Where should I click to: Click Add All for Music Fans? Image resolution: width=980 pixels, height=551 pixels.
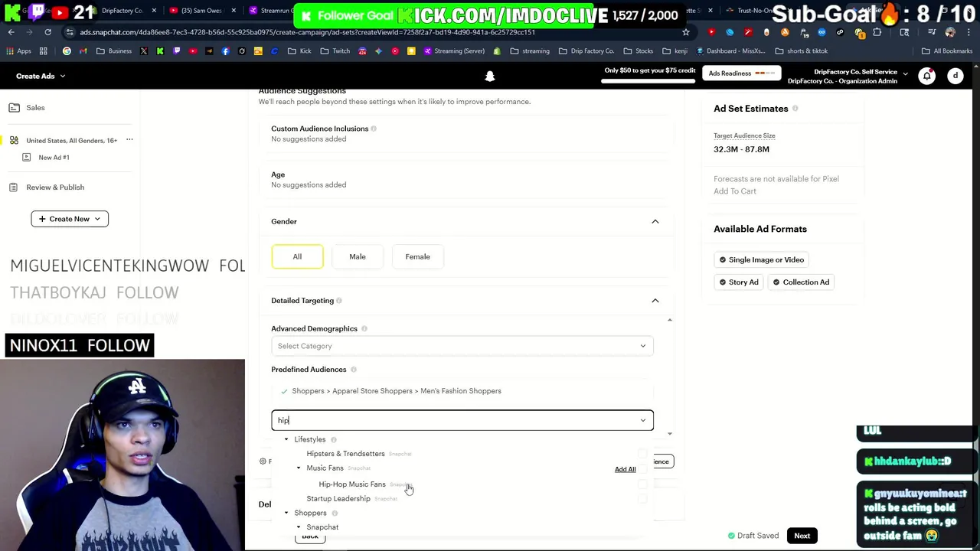click(625, 469)
